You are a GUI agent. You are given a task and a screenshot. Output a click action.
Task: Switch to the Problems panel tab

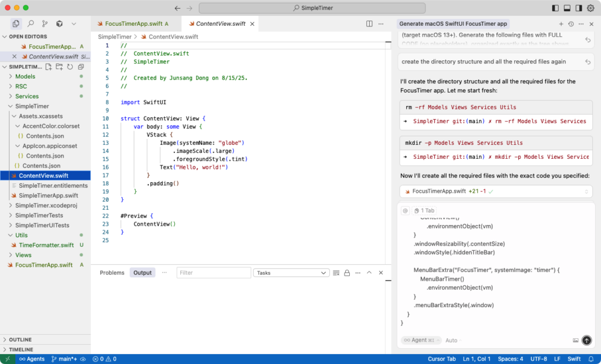(x=112, y=273)
